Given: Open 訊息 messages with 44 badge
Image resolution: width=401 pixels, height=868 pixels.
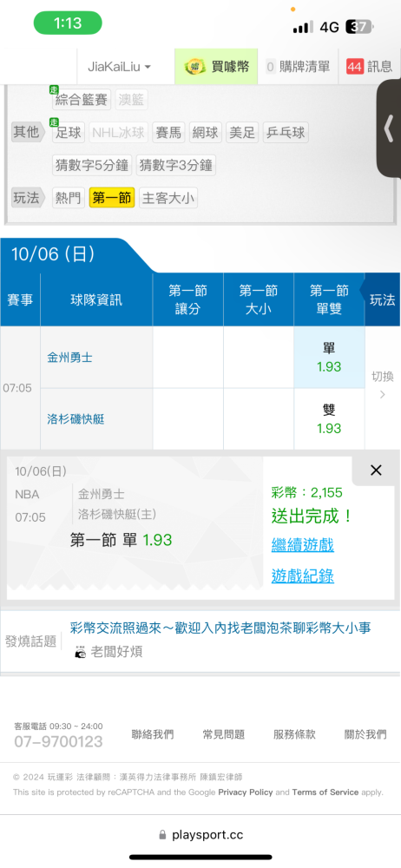Looking at the screenshot, I should tap(370, 67).
